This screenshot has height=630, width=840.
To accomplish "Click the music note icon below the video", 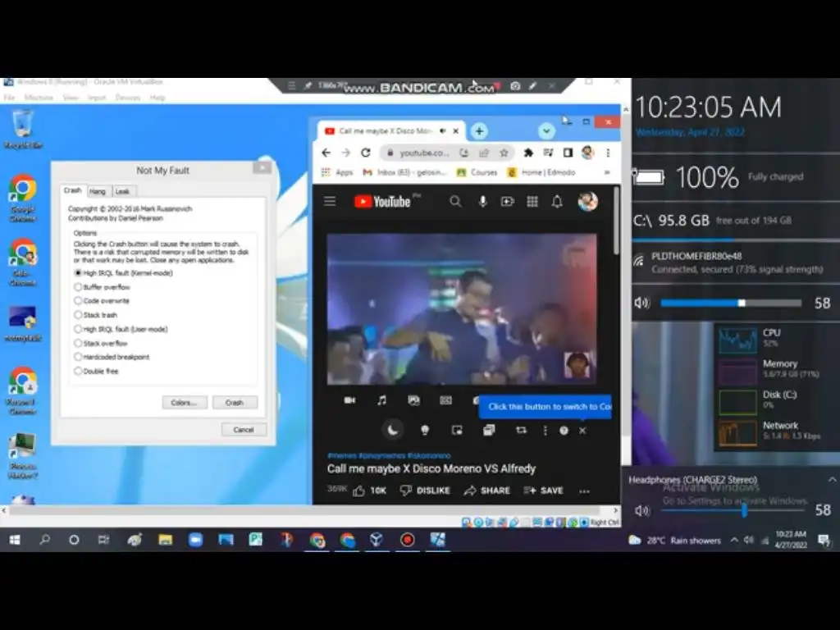I will 381,400.
